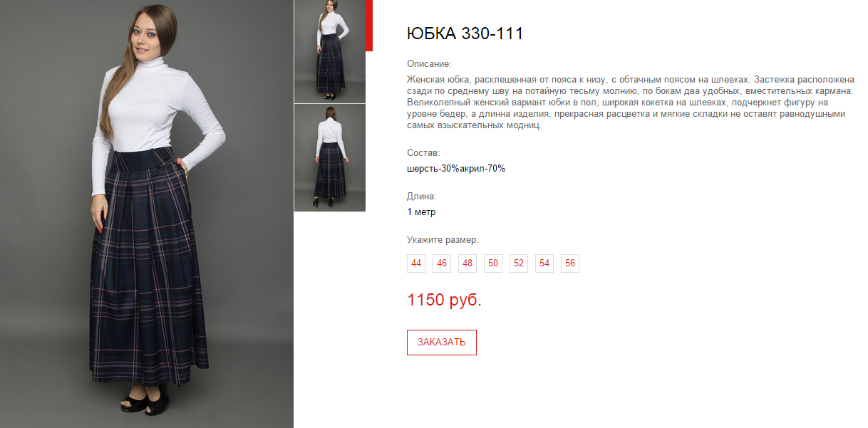Select size 52

[519, 263]
